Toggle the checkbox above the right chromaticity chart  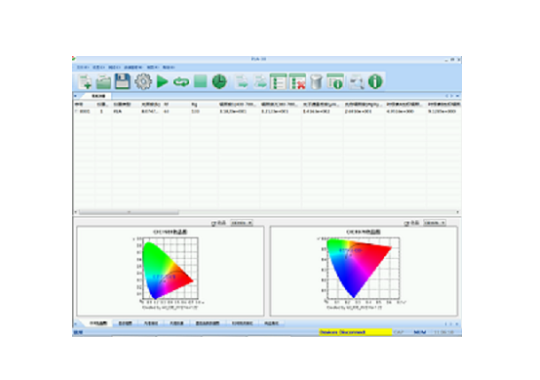(x=407, y=223)
